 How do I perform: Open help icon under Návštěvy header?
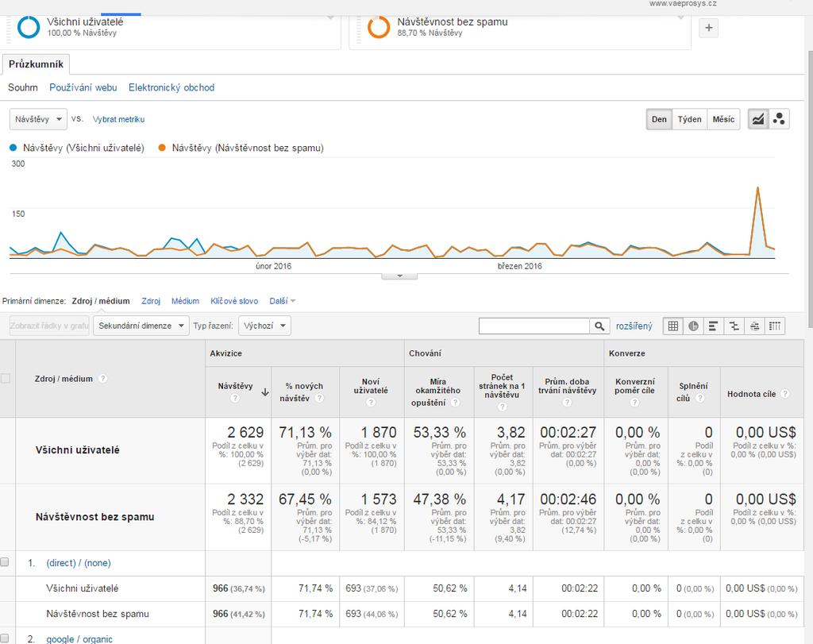click(x=235, y=398)
